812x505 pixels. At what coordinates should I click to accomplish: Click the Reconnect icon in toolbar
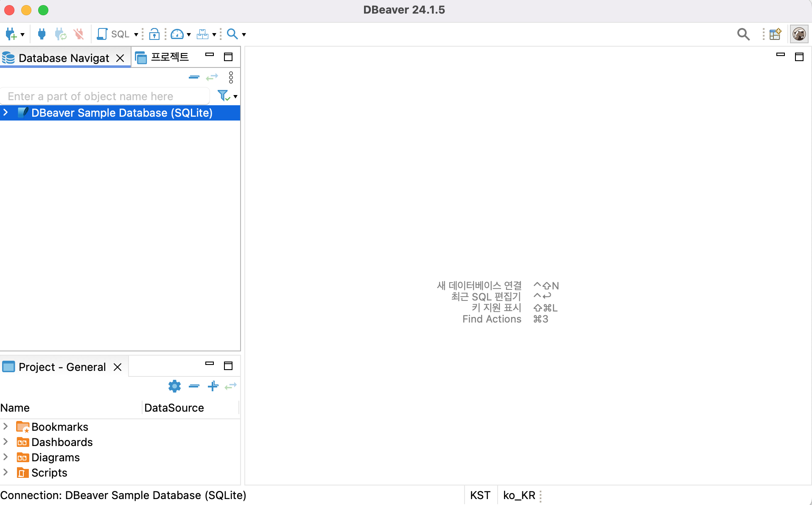tap(61, 34)
